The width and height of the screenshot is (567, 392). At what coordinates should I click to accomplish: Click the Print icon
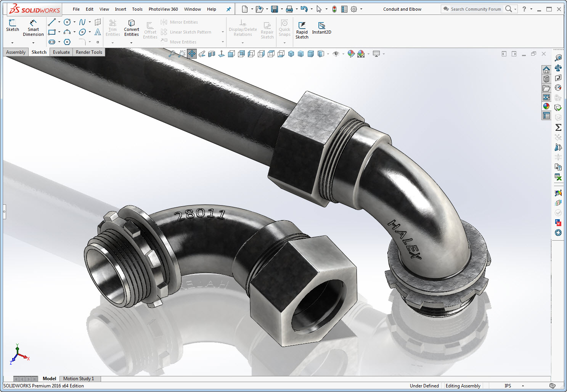289,9
